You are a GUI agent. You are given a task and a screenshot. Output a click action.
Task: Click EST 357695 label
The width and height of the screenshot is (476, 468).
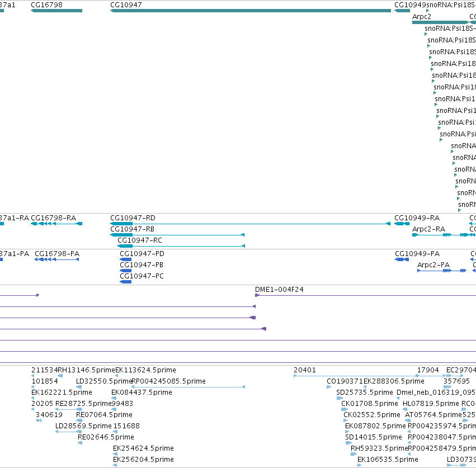(456, 381)
